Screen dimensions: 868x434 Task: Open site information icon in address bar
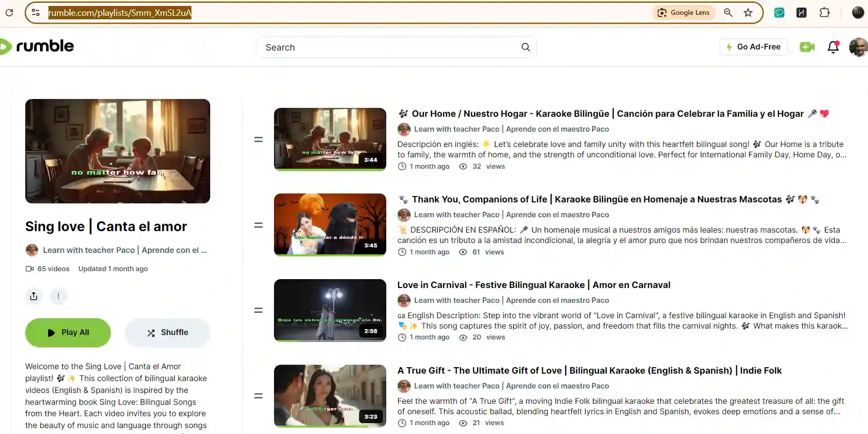(36, 12)
